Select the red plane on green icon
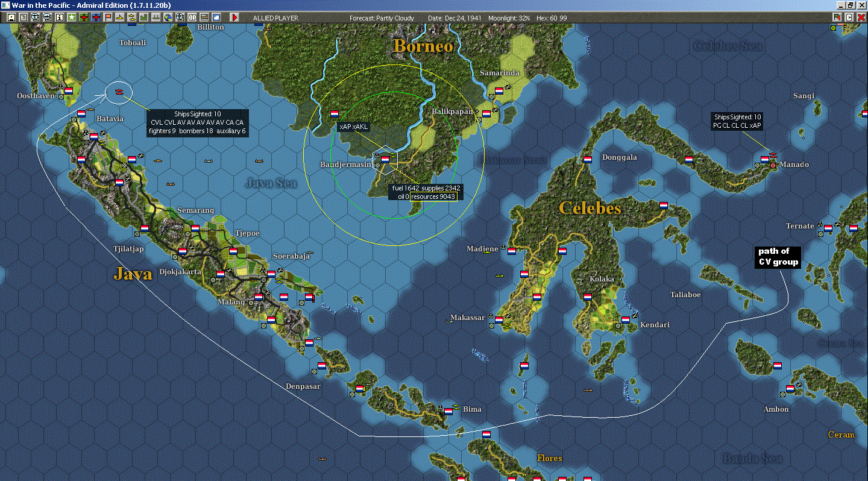Screen dimensions: 868x481 [84, 17]
